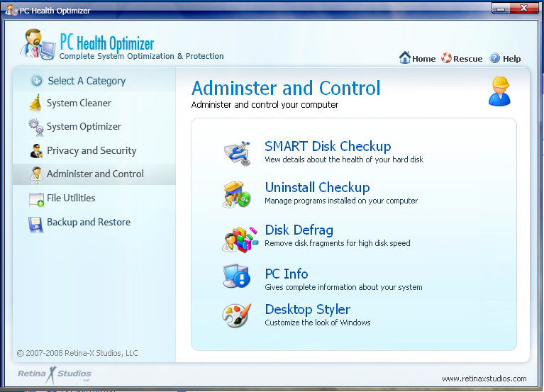Click the Uninstall Checkup box icon
Image resolution: width=544 pixels, height=392 pixels.
(x=237, y=194)
